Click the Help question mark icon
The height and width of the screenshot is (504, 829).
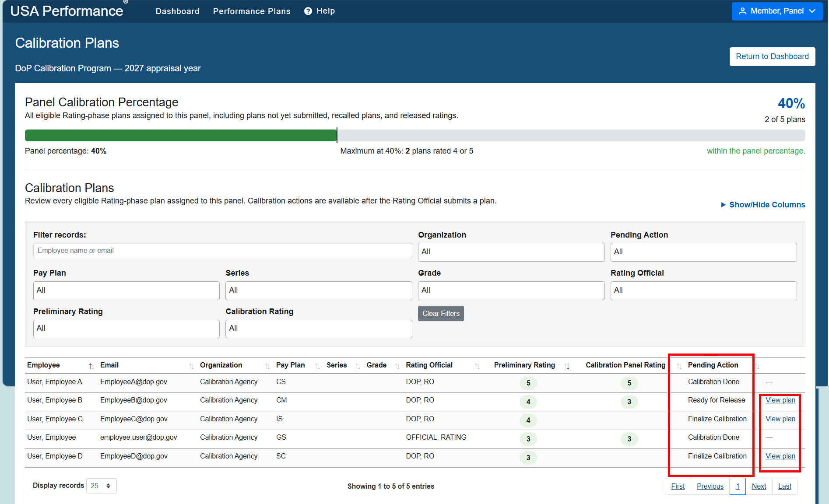(308, 11)
